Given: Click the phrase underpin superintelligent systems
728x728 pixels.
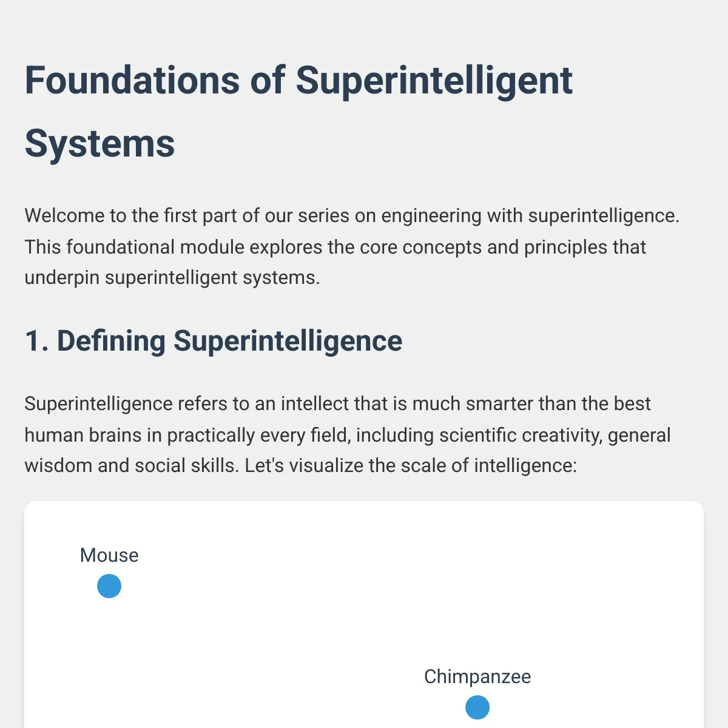Looking at the screenshot, I should [x=172, y=278].
